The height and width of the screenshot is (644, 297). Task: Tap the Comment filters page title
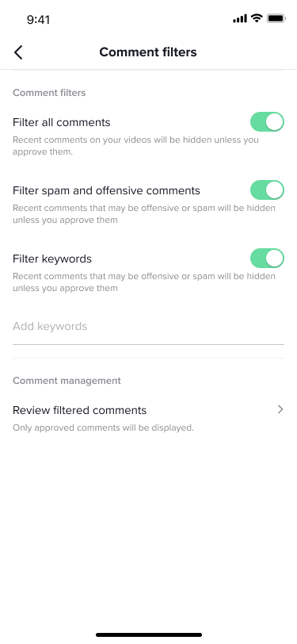pos(148,52)
